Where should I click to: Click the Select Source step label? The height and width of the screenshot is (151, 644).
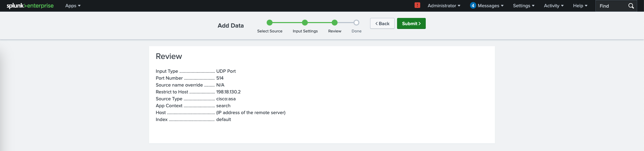tap(270, 31)
